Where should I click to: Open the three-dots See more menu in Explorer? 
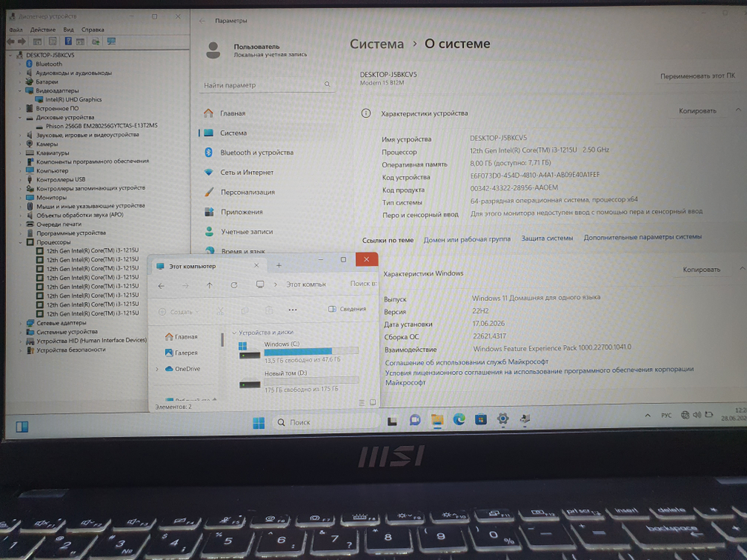[293, 310]
